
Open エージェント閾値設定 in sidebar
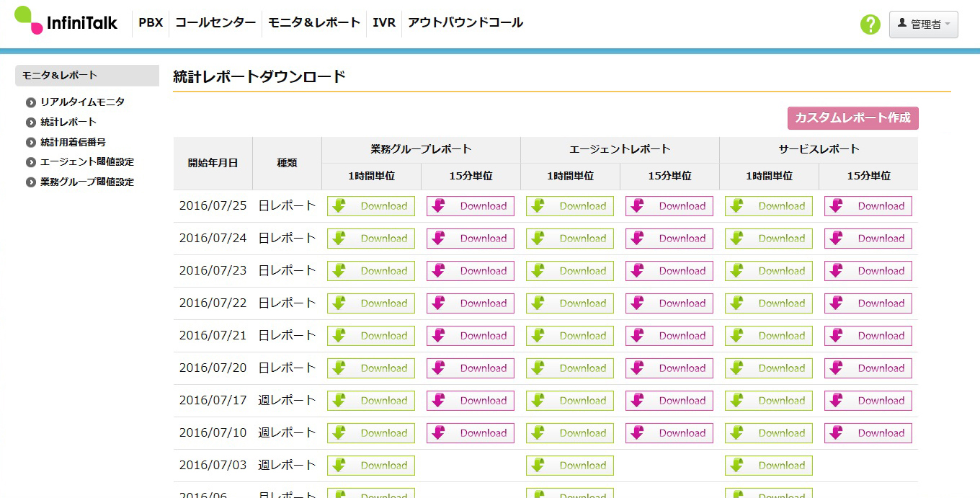coord(86,162)
